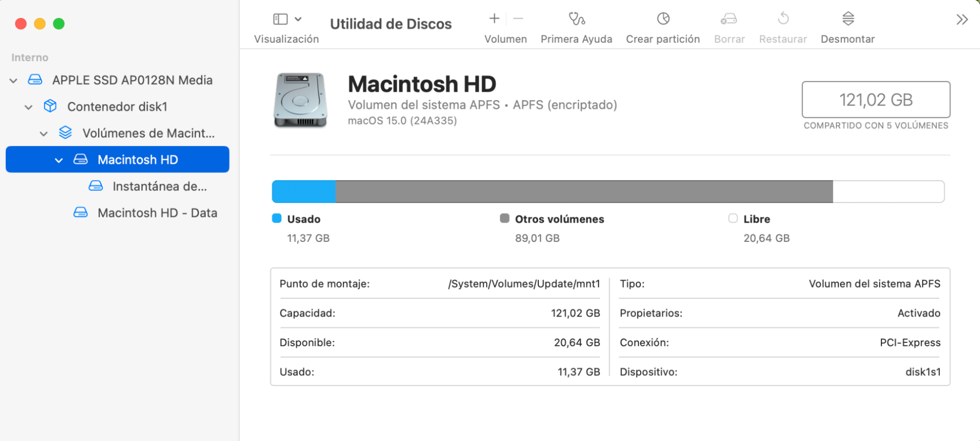Click the Restaurar arrow icon
The image size is (980, 441).
pos(783,18)
